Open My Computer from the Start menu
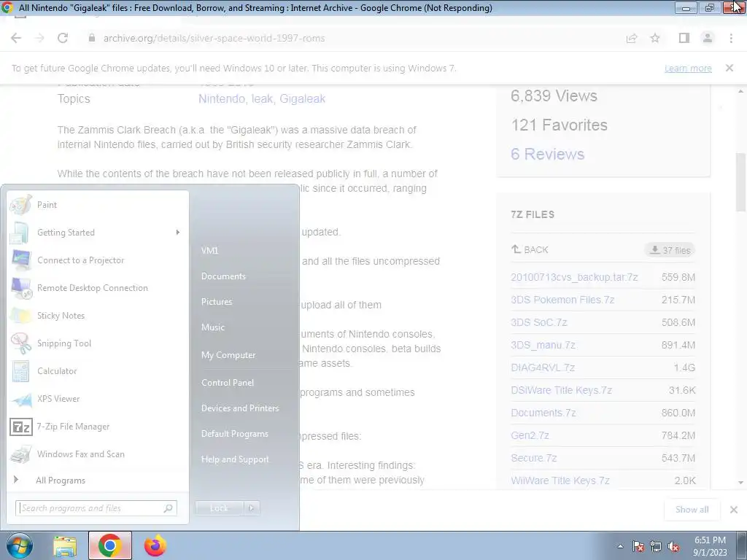The height and width of the screenshot is (560, 747). pyautogui.click(x=228, y=355)
